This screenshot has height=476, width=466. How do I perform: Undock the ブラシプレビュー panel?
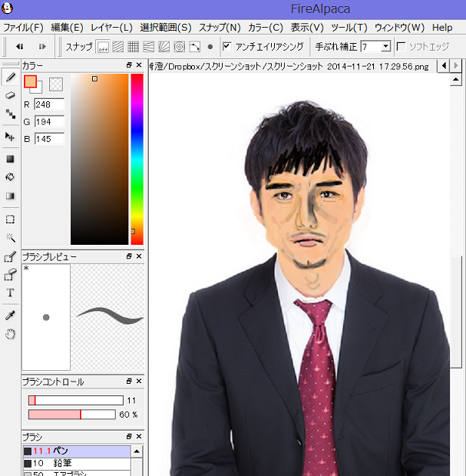click(129, 256)
